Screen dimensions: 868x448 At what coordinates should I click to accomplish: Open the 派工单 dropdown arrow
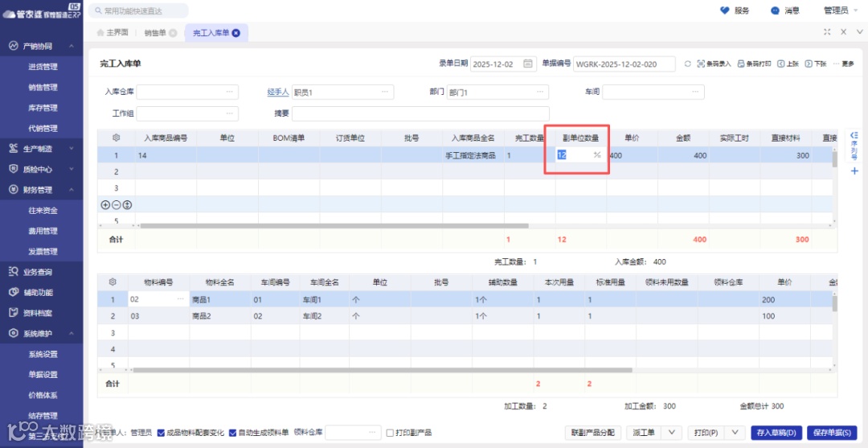point(672,433)
